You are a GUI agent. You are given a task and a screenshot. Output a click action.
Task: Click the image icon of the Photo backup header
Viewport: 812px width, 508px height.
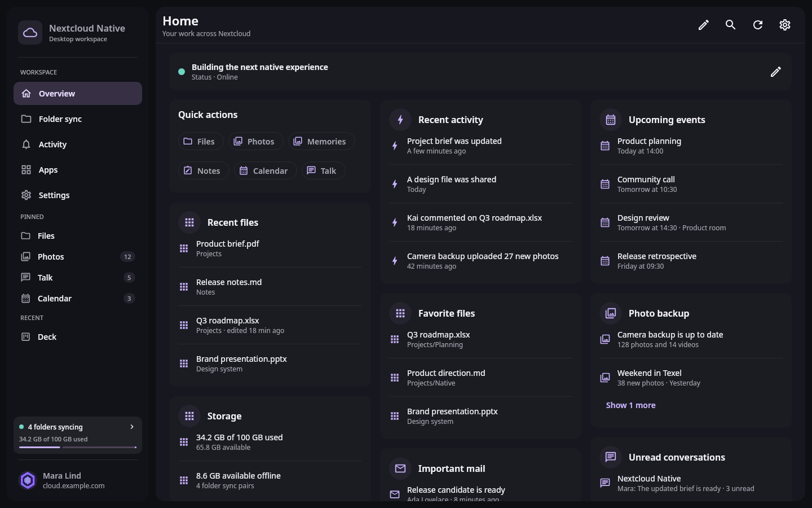(x=611, y=313)
